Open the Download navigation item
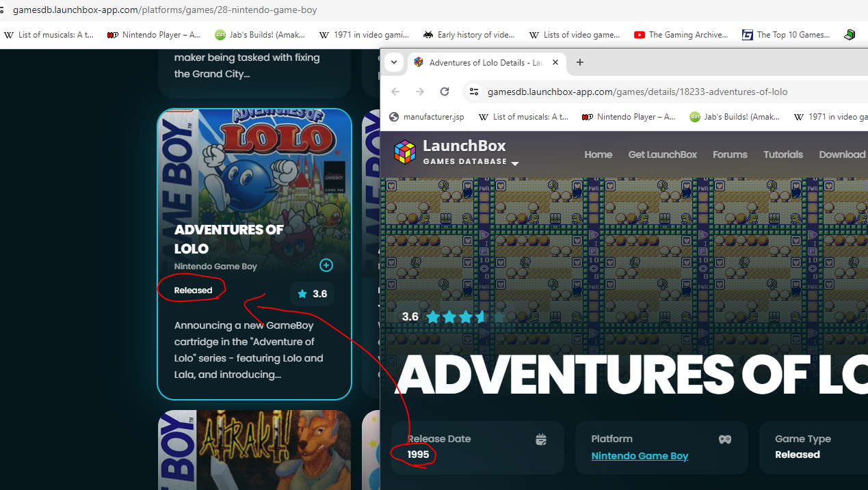The width and height of the screenshot is (868, 490). coord(843,154)
